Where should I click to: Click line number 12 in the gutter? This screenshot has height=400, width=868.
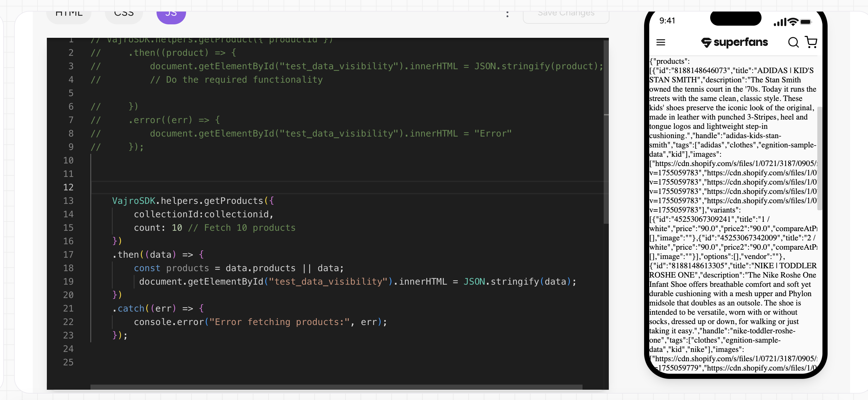pos(68,187)
